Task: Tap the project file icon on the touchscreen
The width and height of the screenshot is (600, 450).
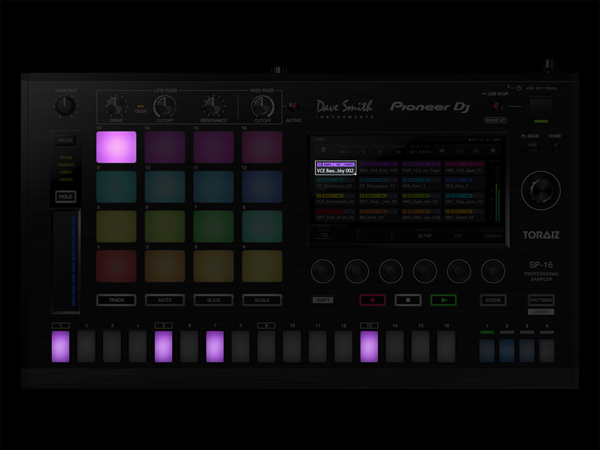Action: [323, 150]
